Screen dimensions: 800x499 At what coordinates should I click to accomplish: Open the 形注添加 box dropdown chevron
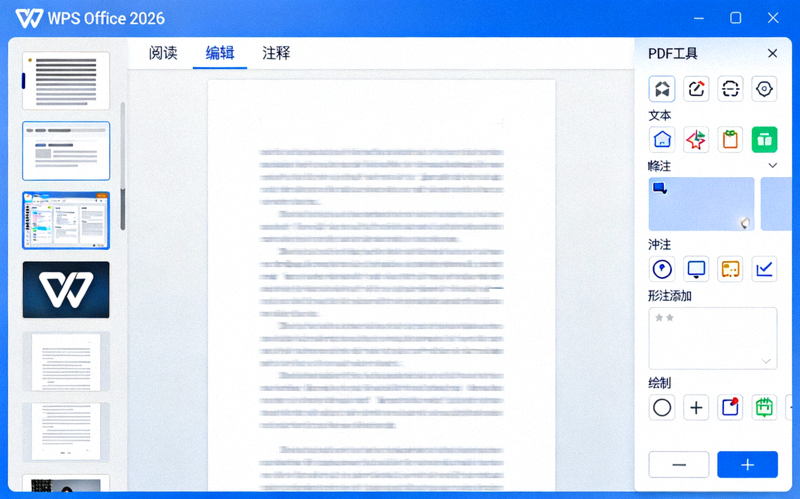pyautogui.click(x=766, y=361)
